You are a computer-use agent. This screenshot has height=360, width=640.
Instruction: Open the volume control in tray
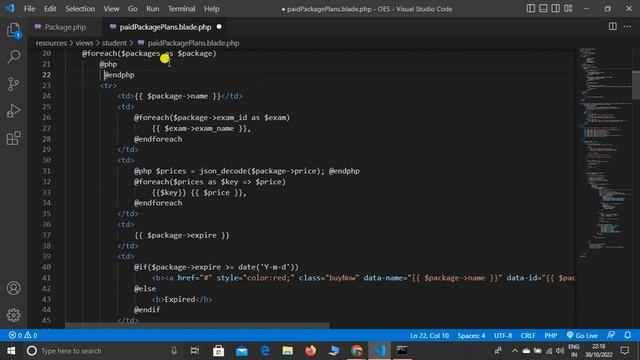click(x=560, y=351)
